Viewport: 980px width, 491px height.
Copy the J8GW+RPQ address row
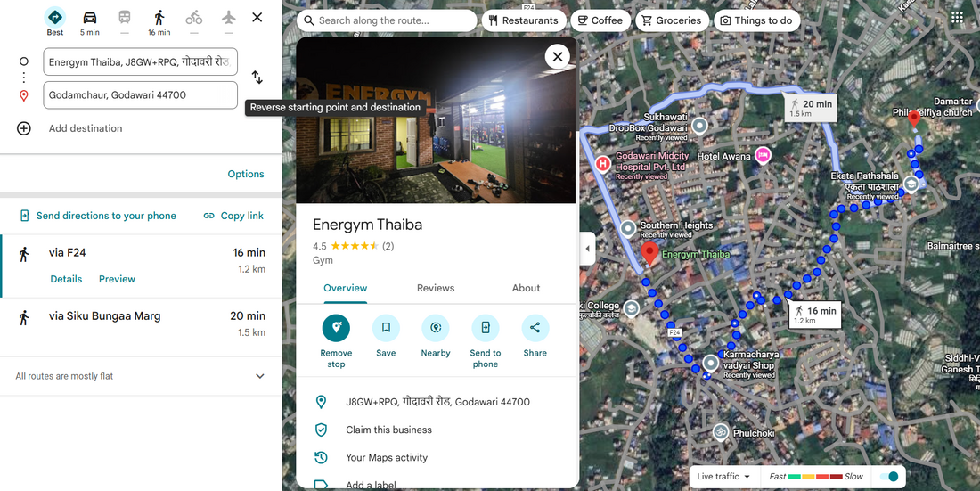pyautogui.click(x=437, y=402)
